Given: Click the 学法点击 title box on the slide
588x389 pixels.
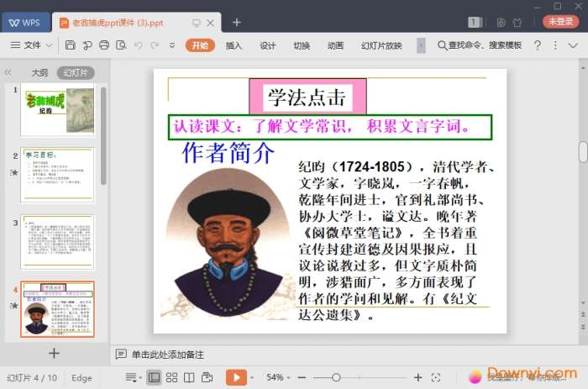Looking at the screenshot, I should (x=307, y=97).
